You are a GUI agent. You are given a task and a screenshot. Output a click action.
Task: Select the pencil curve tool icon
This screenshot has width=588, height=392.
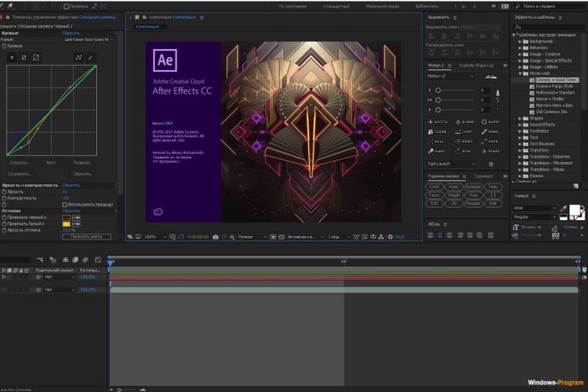[x=90, y=57]
